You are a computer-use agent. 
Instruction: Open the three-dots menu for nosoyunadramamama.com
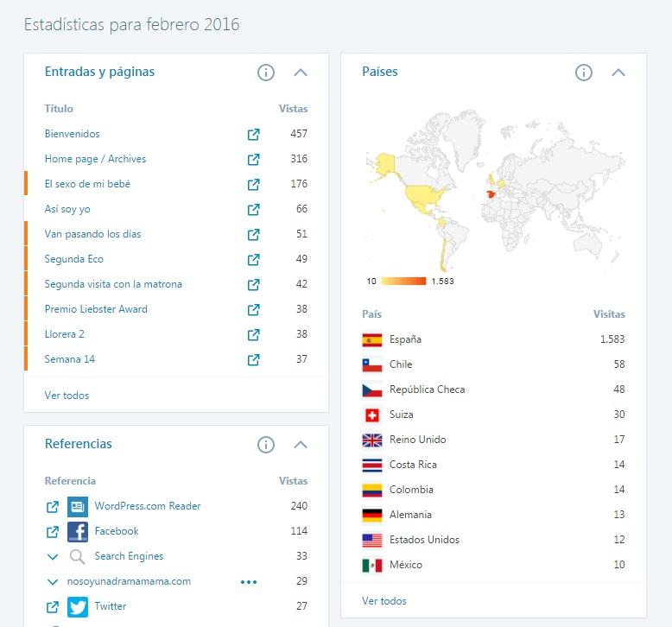click(249, 582)
